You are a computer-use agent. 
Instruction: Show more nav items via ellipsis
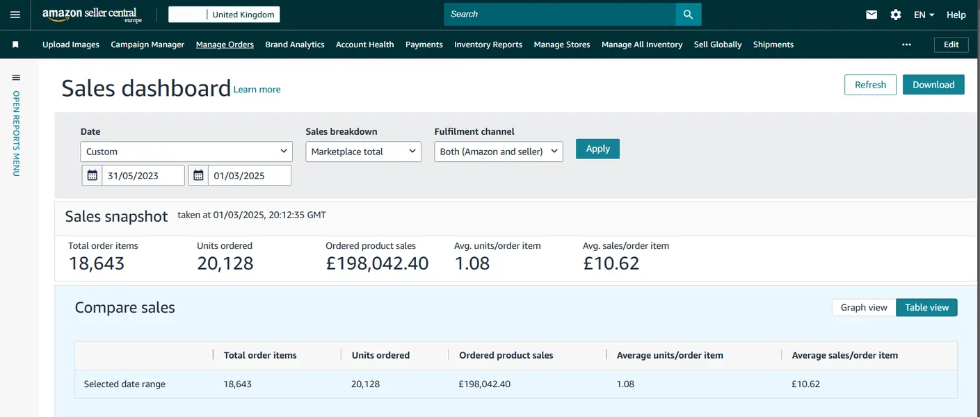tap(906, 44)
